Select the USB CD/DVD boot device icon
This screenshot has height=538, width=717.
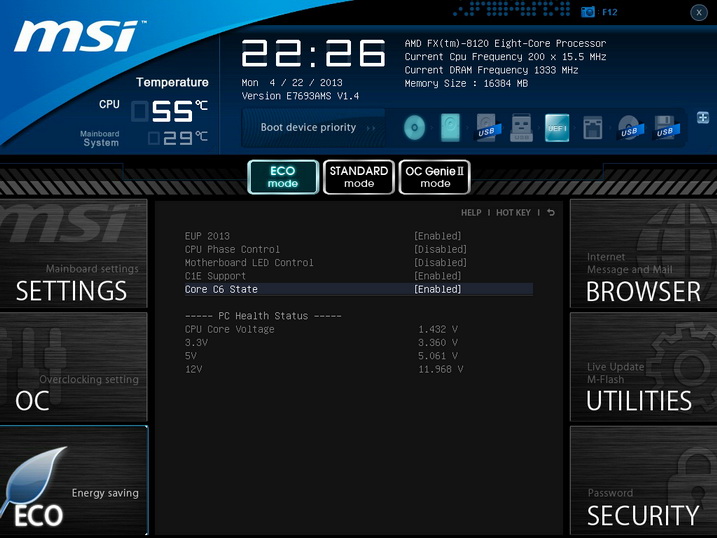[630, 128]
